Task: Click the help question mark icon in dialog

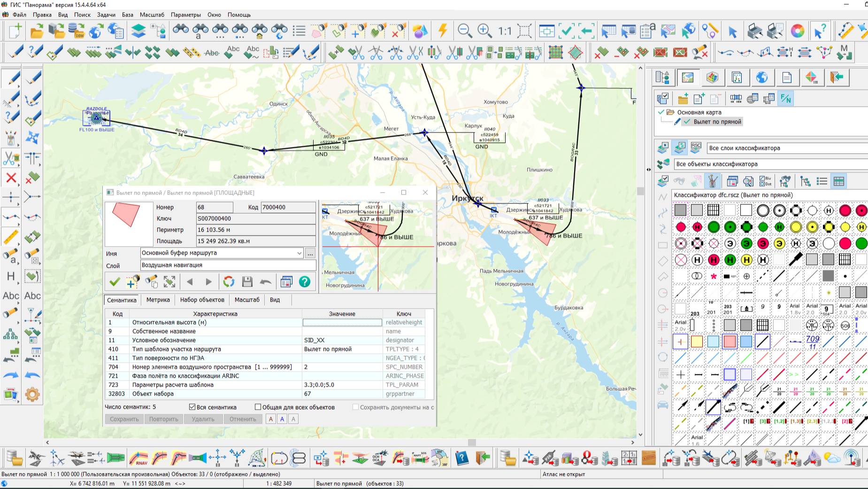Action: click(x=305, y=281)
